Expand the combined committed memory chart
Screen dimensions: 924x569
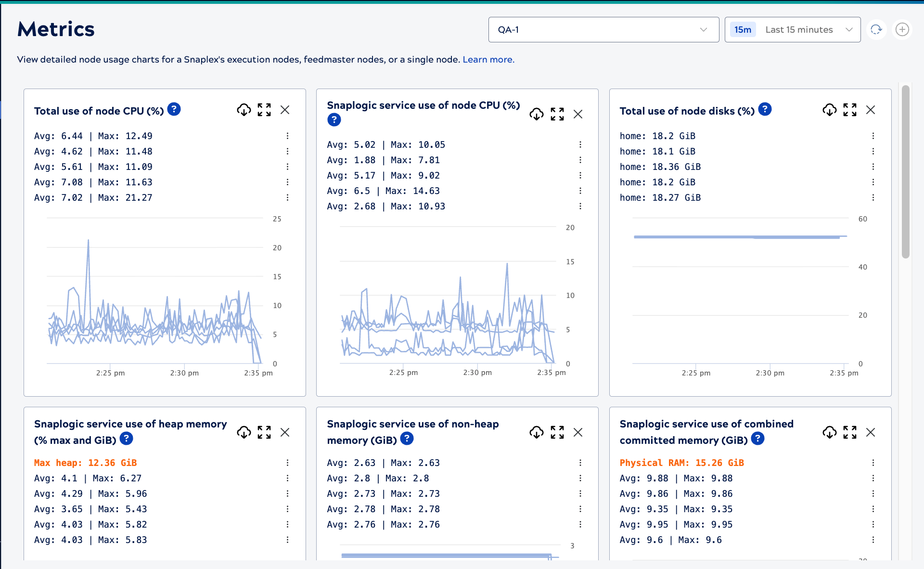(x=850, y=432)
